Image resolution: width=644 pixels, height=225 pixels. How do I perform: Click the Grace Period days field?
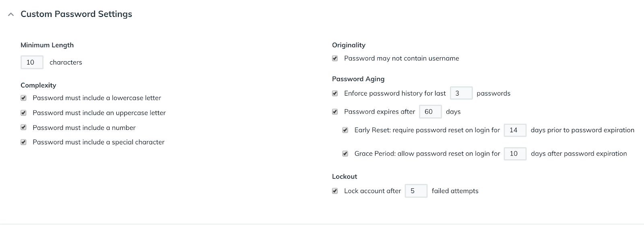click(515, 154)
